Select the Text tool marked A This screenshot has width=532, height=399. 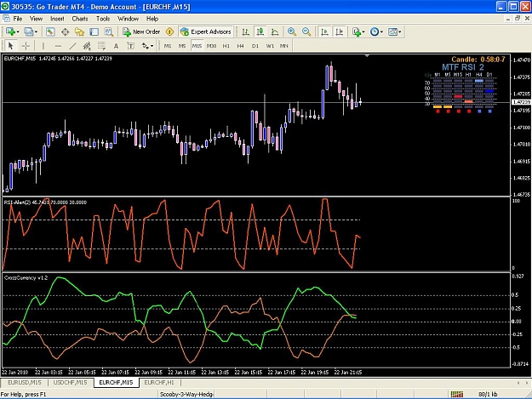point(116,46)
